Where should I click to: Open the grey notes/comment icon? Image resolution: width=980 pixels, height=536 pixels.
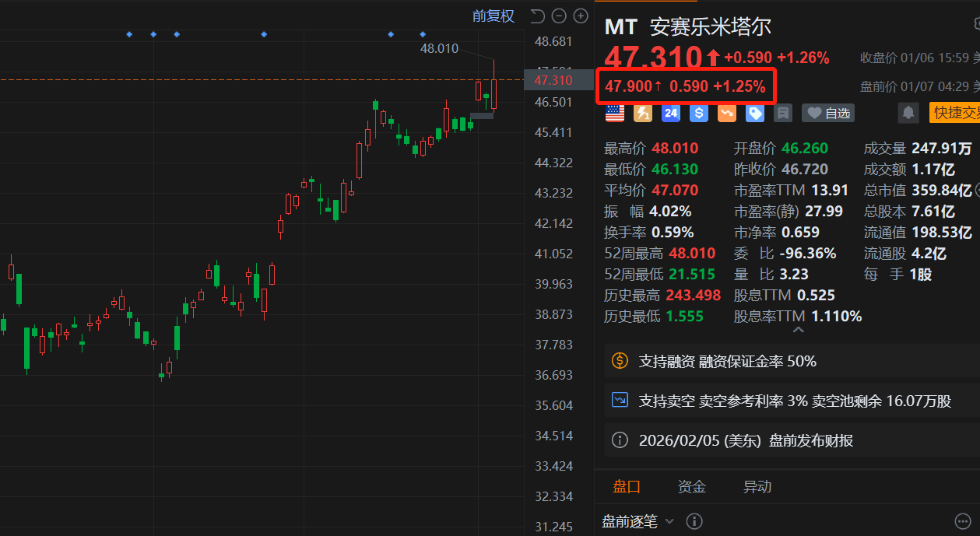pyautogui.click(x=783, y=114)
